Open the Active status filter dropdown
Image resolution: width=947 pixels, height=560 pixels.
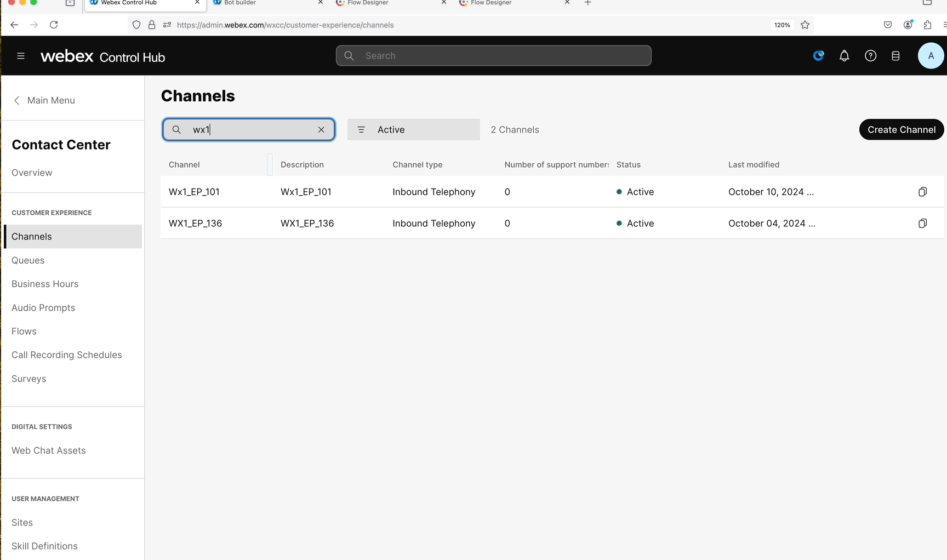[413, 130]
